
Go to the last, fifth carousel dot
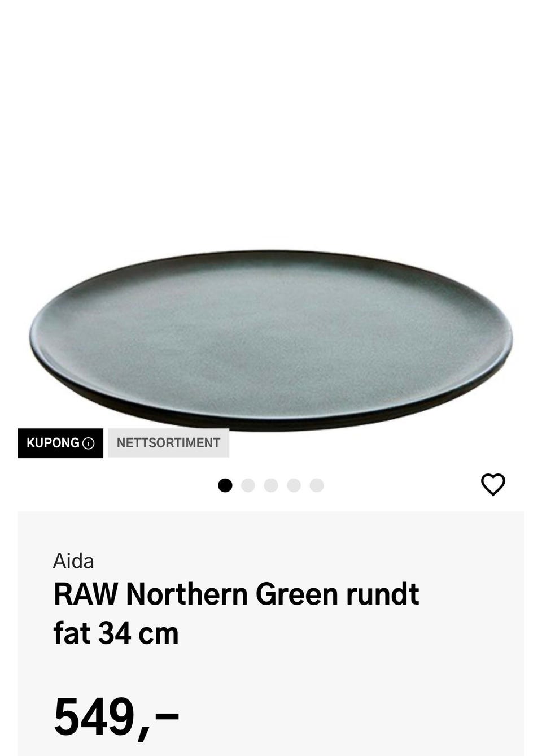coord(317,485)
